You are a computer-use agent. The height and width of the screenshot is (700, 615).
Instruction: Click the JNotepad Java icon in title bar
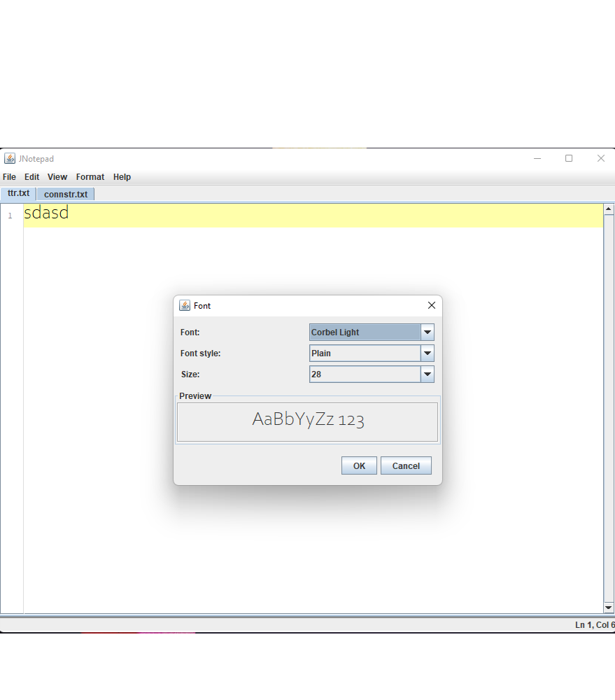[x=10, y=159]
